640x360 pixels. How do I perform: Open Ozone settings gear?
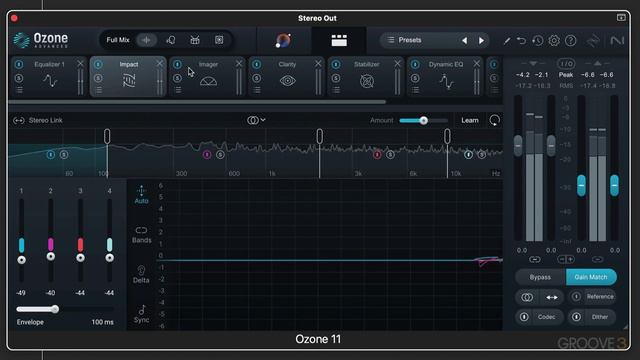pyautogui.click(x=554, y=40)
